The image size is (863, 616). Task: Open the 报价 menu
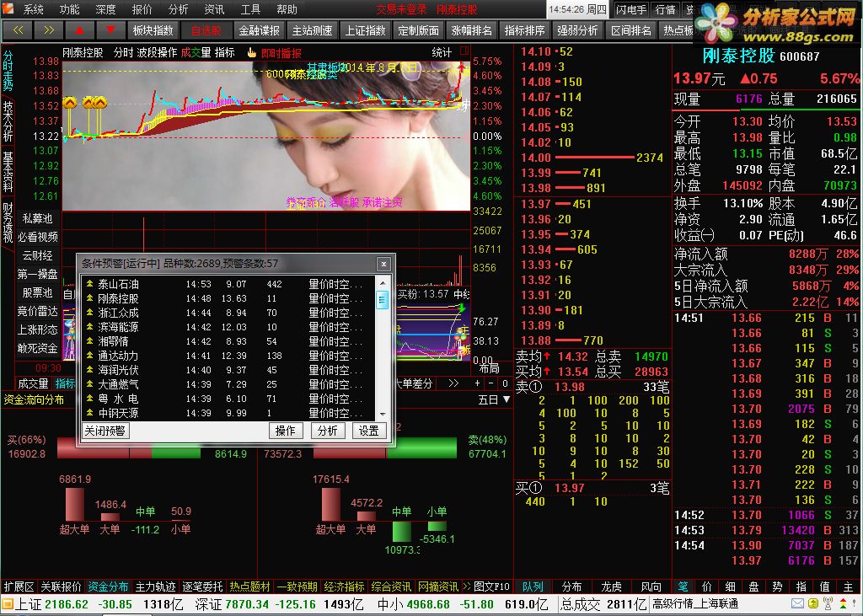pyautogui.click(x=142, y=9)
